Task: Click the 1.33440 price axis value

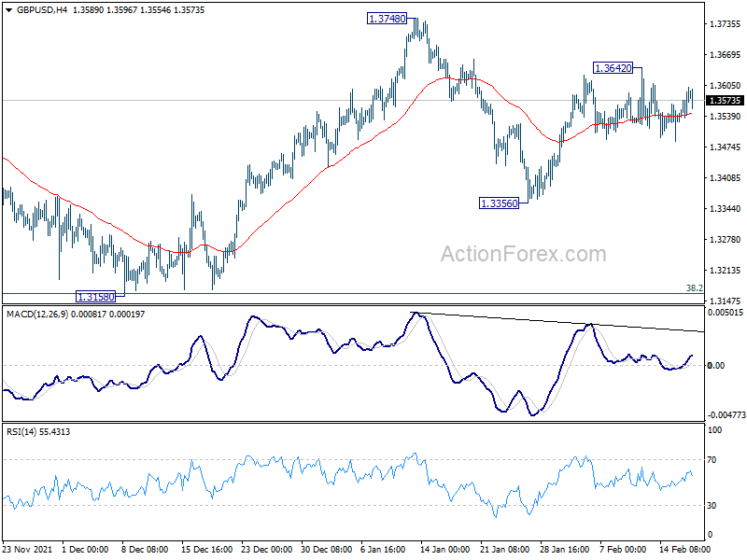Action: [x=726, y=208]
